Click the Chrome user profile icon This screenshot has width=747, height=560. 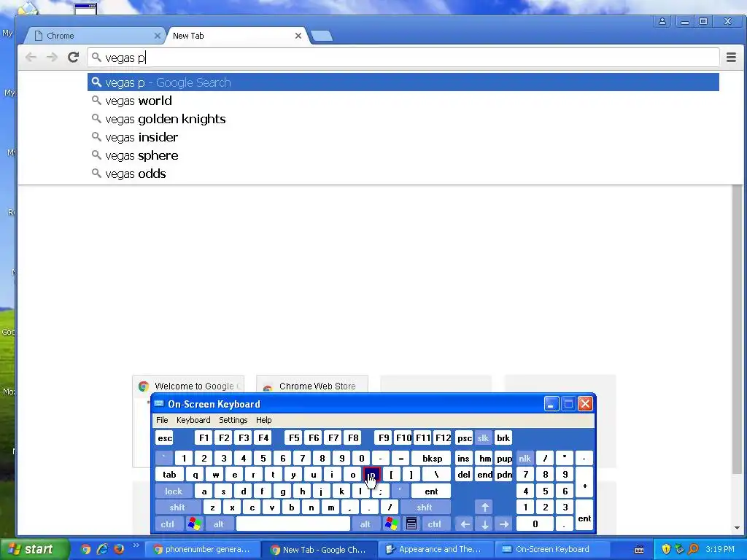(x=662, y=21)
